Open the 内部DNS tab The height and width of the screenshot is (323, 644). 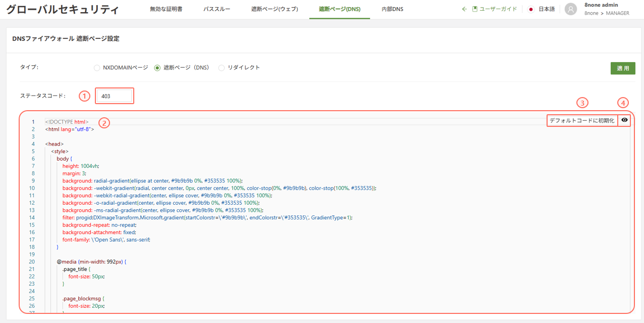point(392,9)
